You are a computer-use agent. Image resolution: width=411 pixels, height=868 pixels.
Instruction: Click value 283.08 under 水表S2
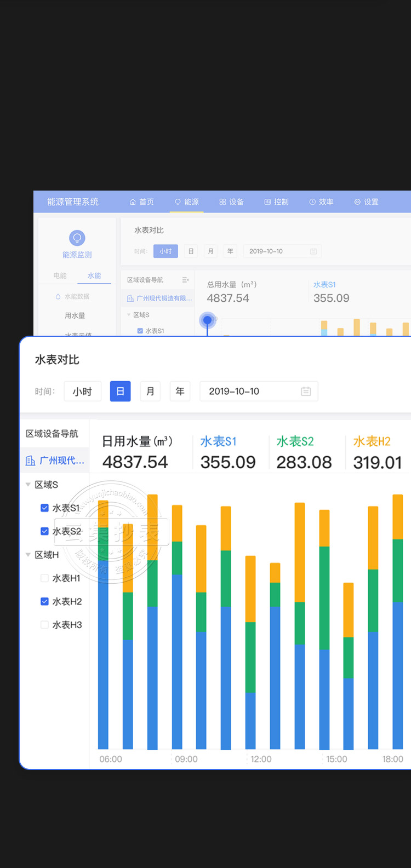coord(304,462)
